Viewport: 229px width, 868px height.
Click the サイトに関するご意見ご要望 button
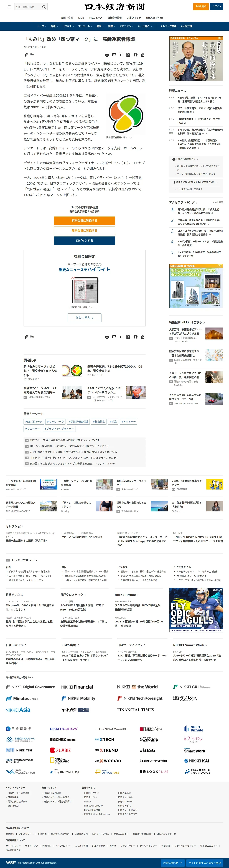(205, 863)
